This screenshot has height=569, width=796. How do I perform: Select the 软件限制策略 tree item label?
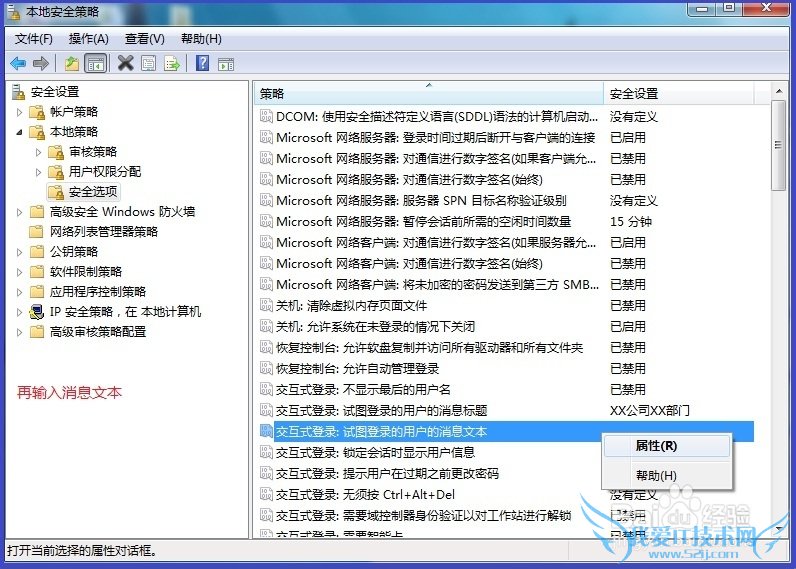pyautogui.click(x=86, y=272)
